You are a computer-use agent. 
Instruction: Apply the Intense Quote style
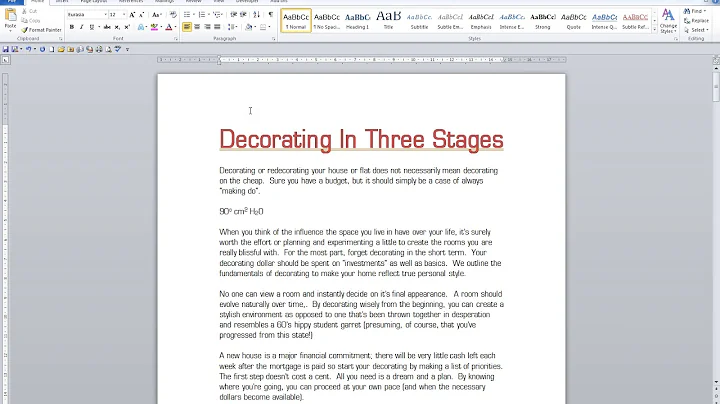tap(604, 21)
